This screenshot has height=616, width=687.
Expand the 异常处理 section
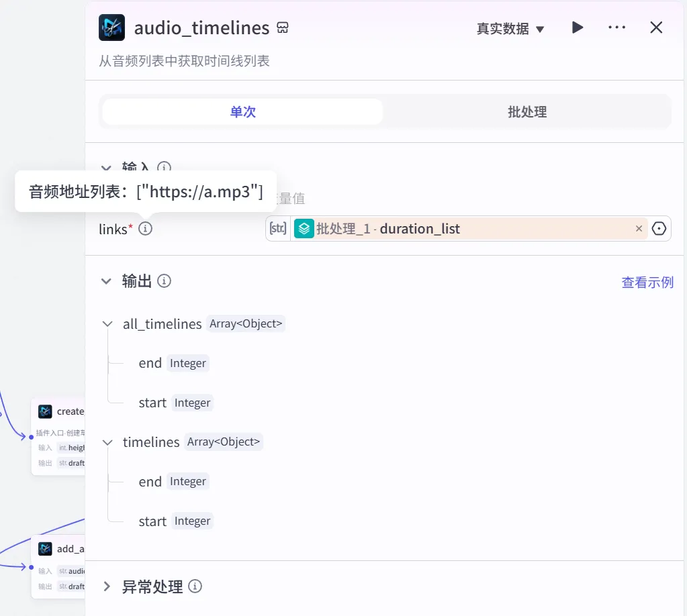(107, 586)
